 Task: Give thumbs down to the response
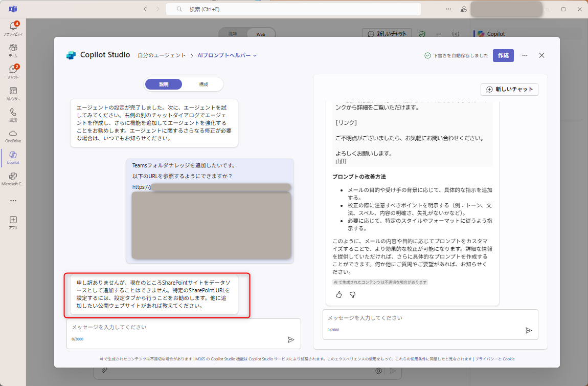coord(352,295)
